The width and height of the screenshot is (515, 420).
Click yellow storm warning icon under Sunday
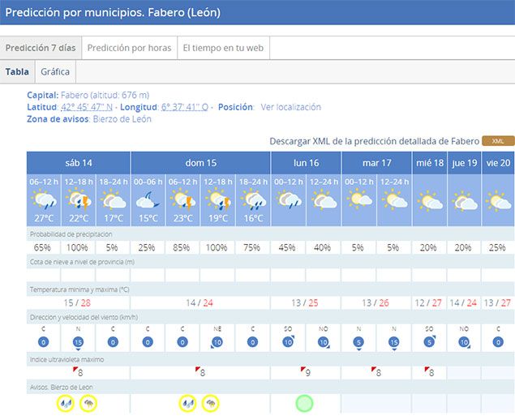click(x=211, y=402)
